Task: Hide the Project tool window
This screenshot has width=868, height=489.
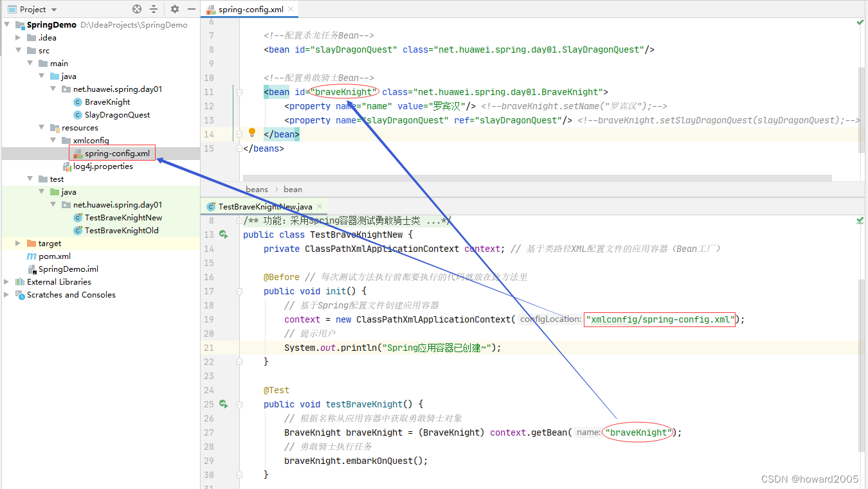Action: pyautogui.click(x=191, y=9)
